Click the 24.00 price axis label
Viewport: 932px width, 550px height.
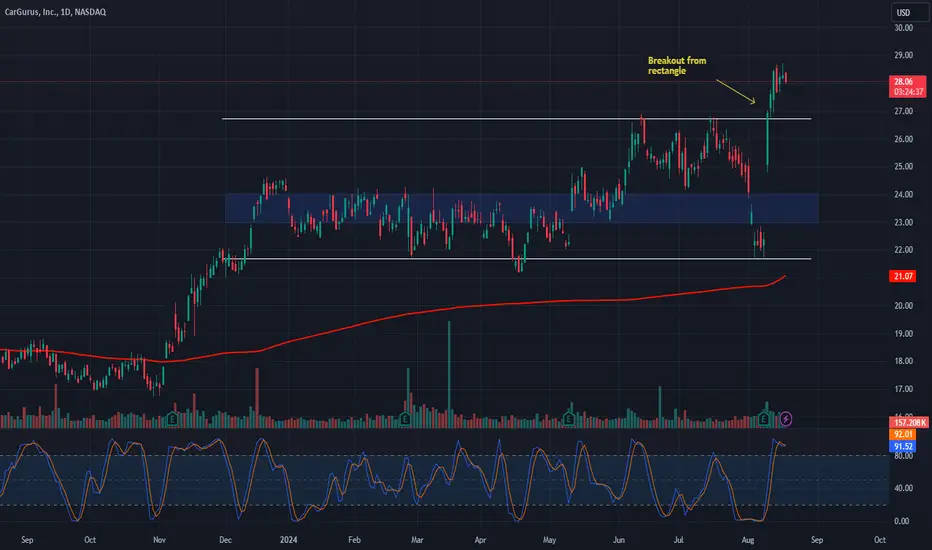pos(903,194)
